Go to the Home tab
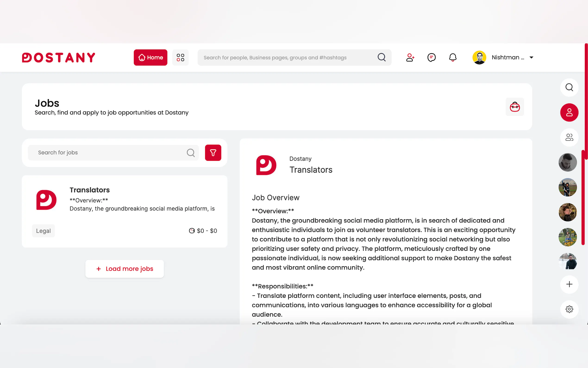This screenshot has width=588, height=368. [150, 58]
